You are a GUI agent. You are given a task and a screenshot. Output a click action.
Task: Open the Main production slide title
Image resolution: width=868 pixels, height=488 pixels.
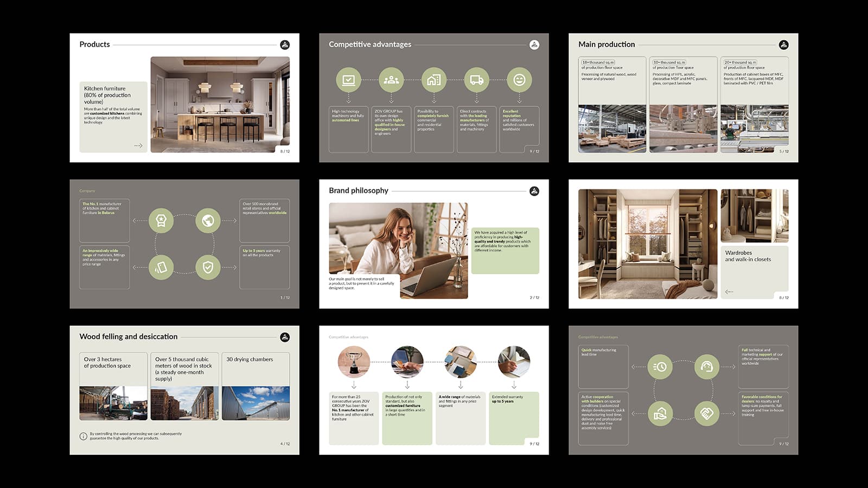click(606, 44)
